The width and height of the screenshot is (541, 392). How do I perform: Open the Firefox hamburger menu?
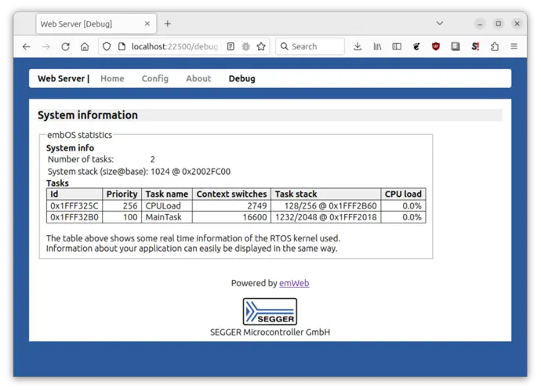click(x=514, y=47)
